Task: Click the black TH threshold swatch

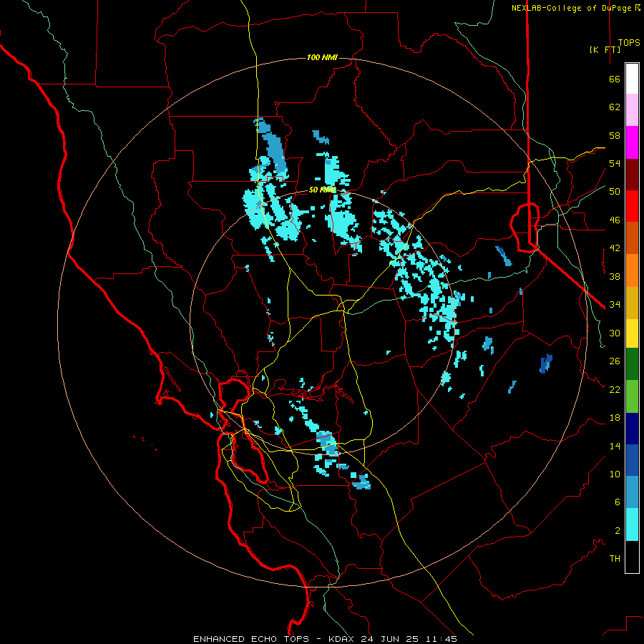Action: pos(632,557)
